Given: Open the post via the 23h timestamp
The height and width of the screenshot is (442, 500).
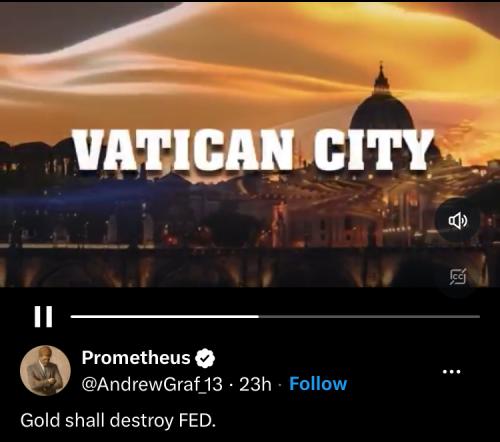Looking at the screenshot, I should pyautogui.click(x=255, y=384).
